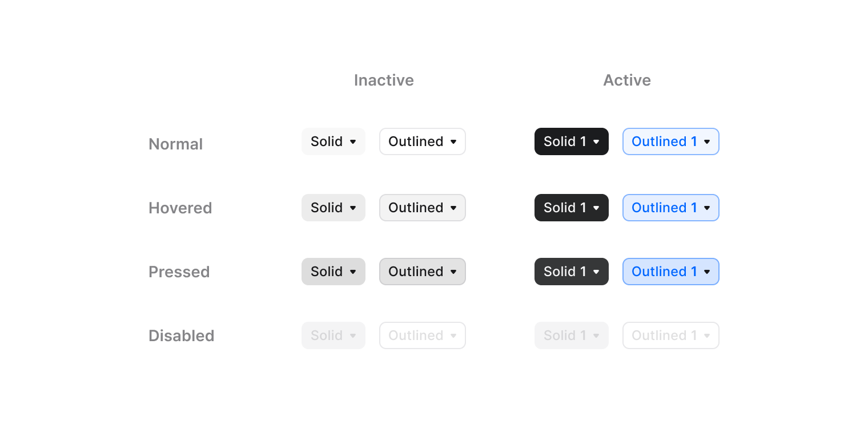Click the Disabled inactive Solid button
The image size is (868, 429).
pos(333,335)
